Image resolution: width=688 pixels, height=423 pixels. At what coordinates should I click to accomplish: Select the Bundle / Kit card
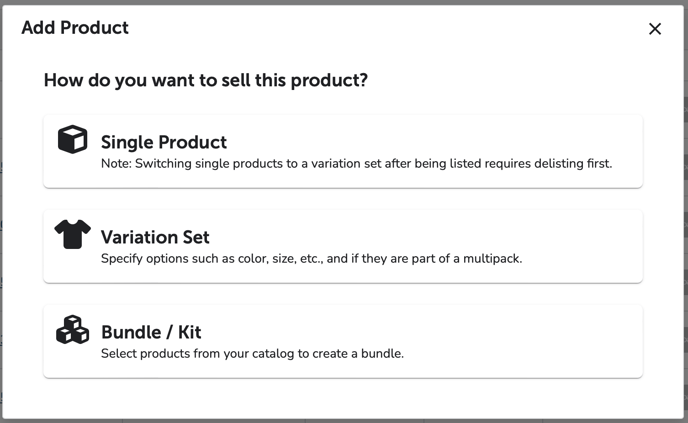(343, 341)
